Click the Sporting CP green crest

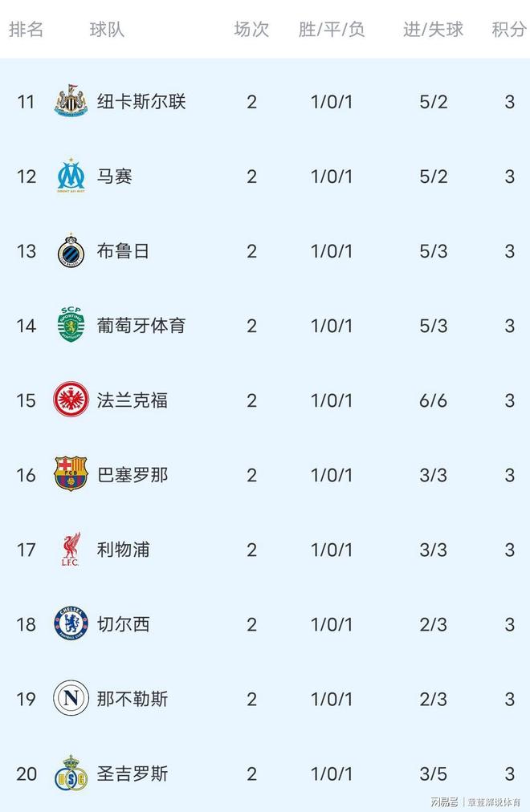pos(71,326)
